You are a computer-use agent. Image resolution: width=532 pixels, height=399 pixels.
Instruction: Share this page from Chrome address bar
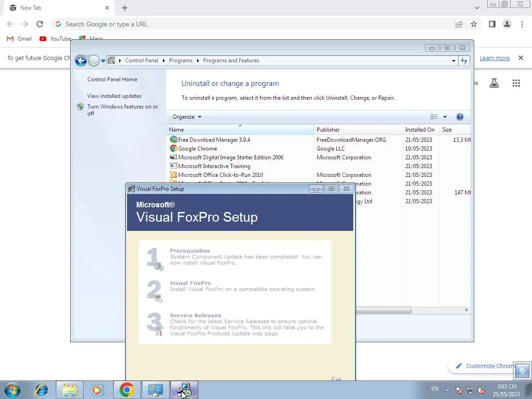[x=459, y=24]
